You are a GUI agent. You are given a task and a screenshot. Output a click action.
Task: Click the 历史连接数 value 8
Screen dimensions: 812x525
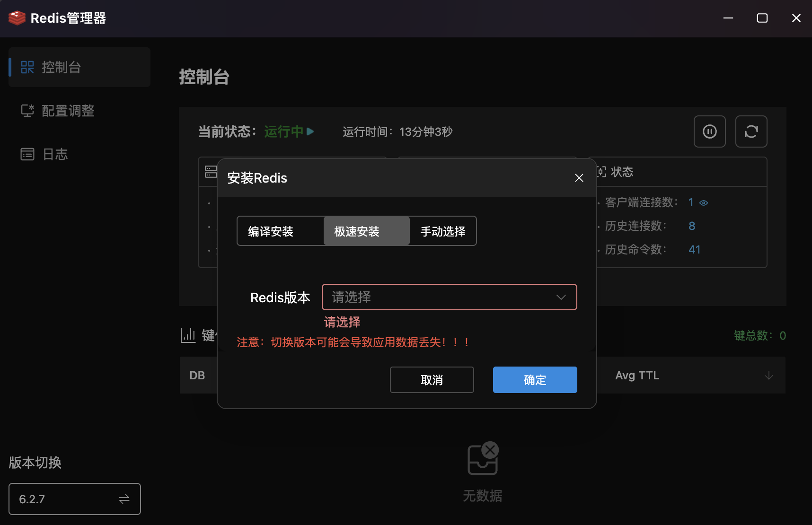coord(692,226)
